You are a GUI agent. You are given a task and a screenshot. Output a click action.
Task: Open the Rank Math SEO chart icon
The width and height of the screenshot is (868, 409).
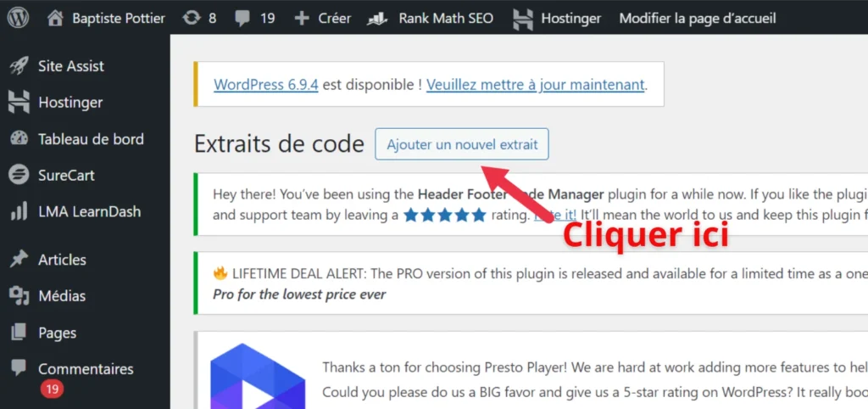pyautogui.click(x=377, y=19)
